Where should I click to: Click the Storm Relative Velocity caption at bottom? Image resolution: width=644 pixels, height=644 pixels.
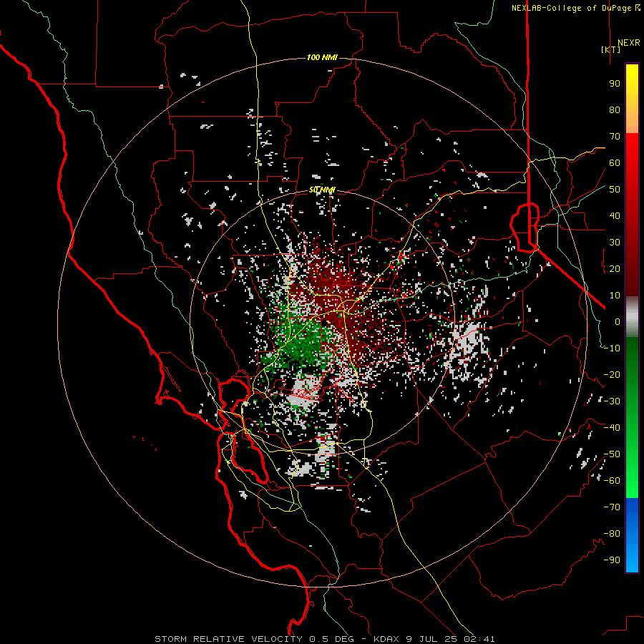click(x=324, y=639)
